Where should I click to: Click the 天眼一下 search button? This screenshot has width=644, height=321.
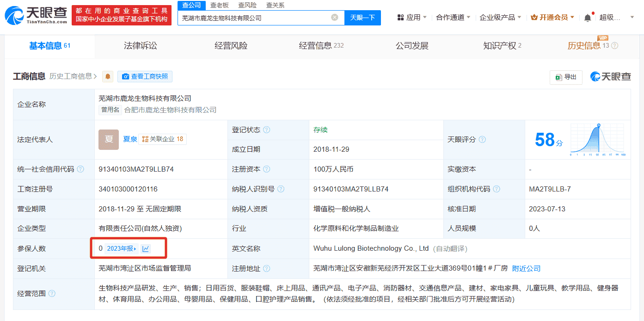click(x=362, y=18)
